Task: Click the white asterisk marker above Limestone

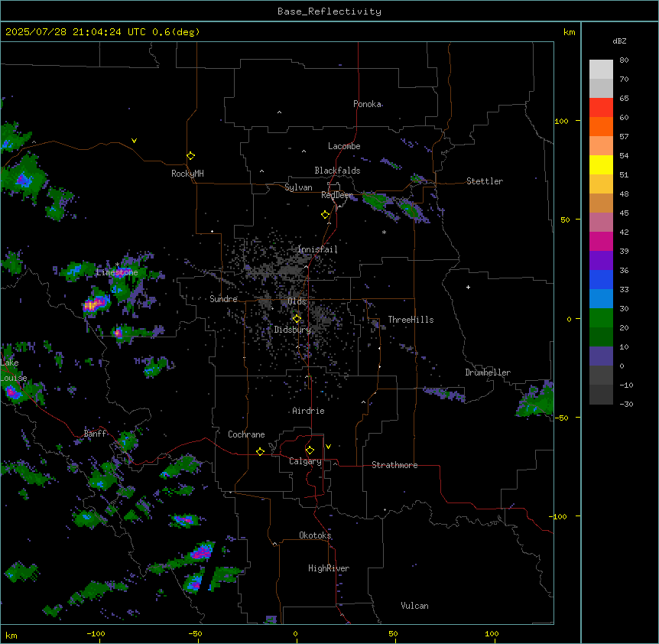Action: pos(117,265)
